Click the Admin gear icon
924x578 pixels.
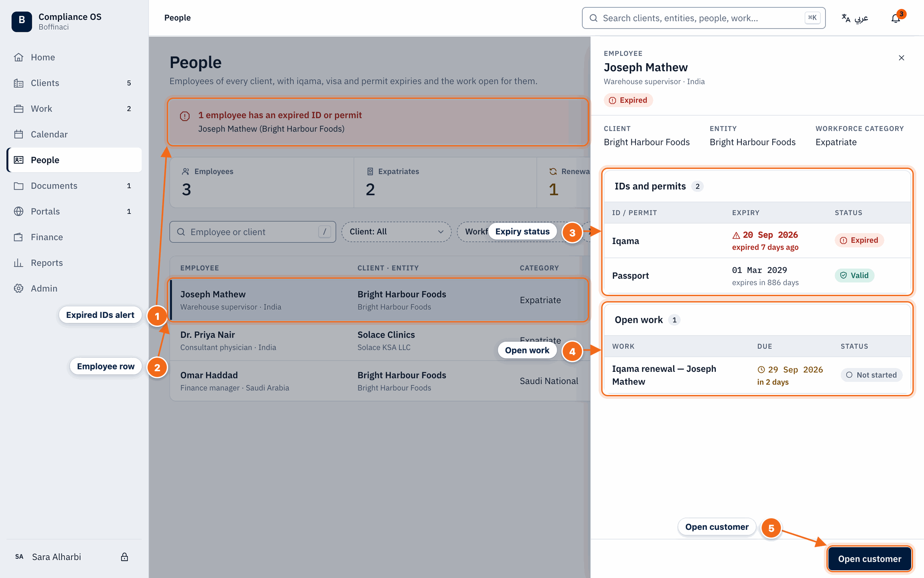pyautogui.click(x=18, y=288)
